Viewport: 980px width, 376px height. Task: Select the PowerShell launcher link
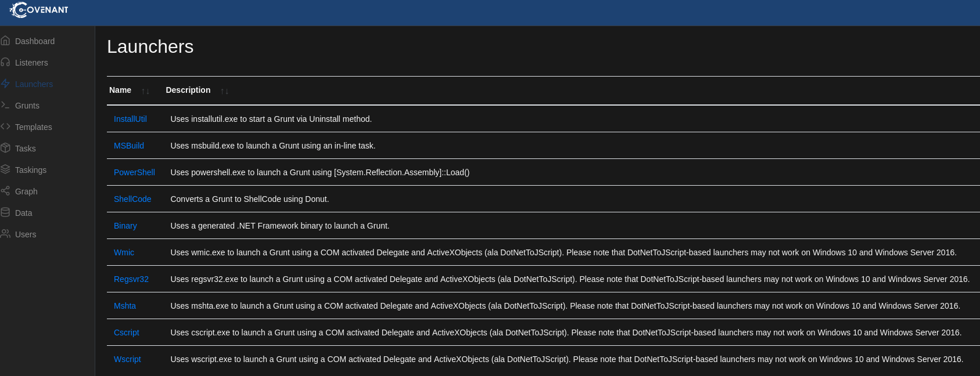pos(134,172)
